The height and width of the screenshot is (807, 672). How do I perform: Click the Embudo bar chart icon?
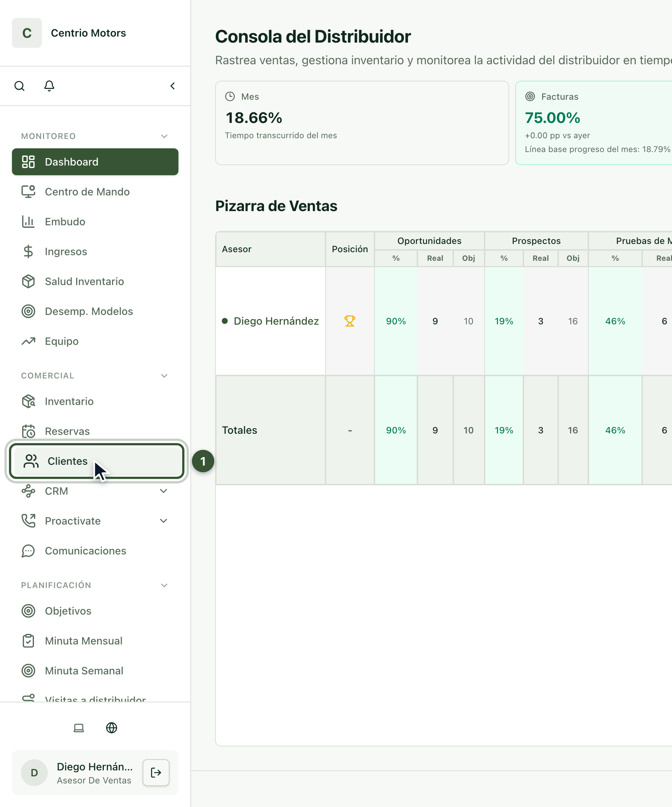pos(28,222)
